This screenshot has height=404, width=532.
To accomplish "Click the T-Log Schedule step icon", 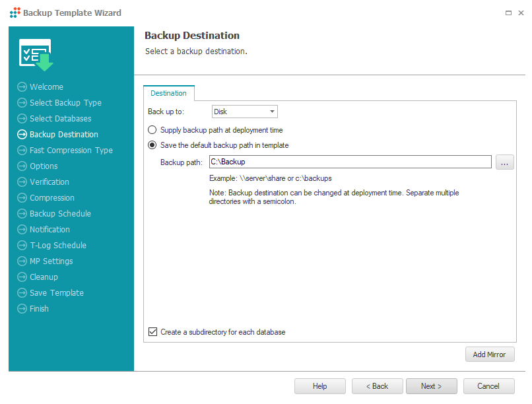I will coord(22,246).
